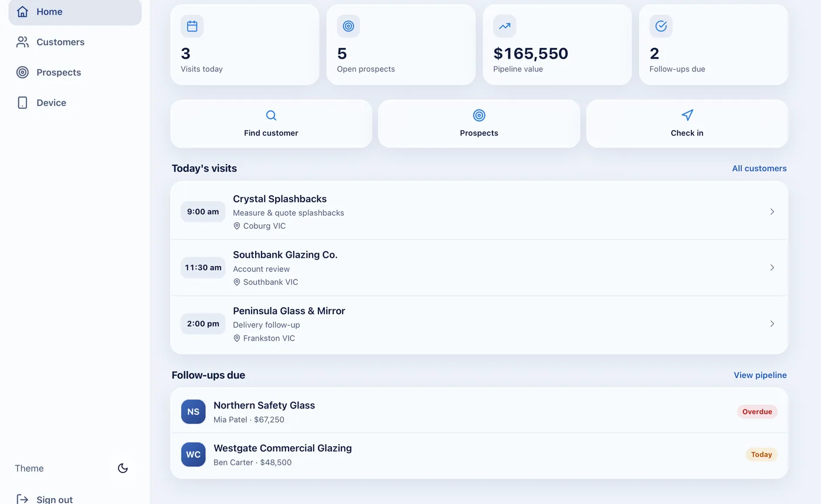Click the WC avatar for Westgate Commercial Glazing
821x504 pixels.
click(193, 454)
